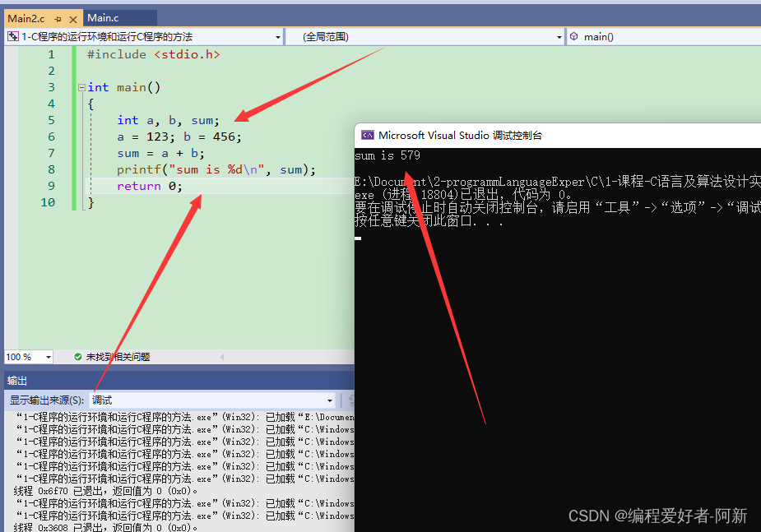Select the 输出 panel title
Screen dimensions: 761x532
point(17,381)
